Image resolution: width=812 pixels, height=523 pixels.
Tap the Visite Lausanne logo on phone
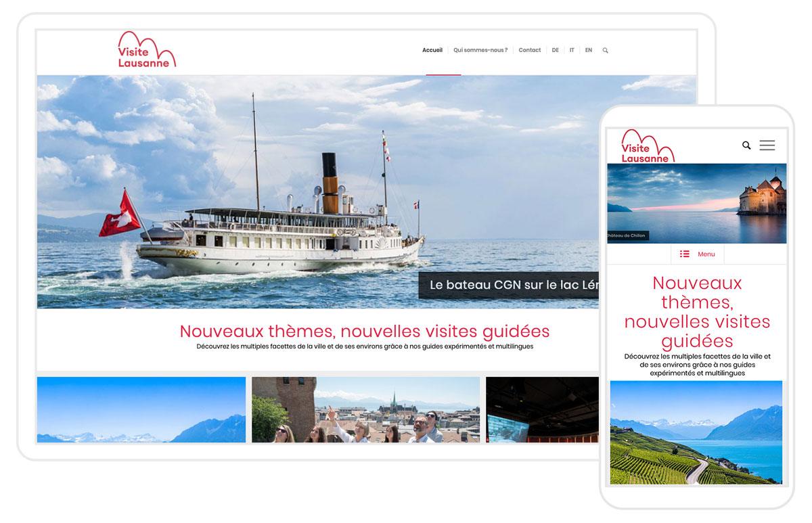coord(648,146)
